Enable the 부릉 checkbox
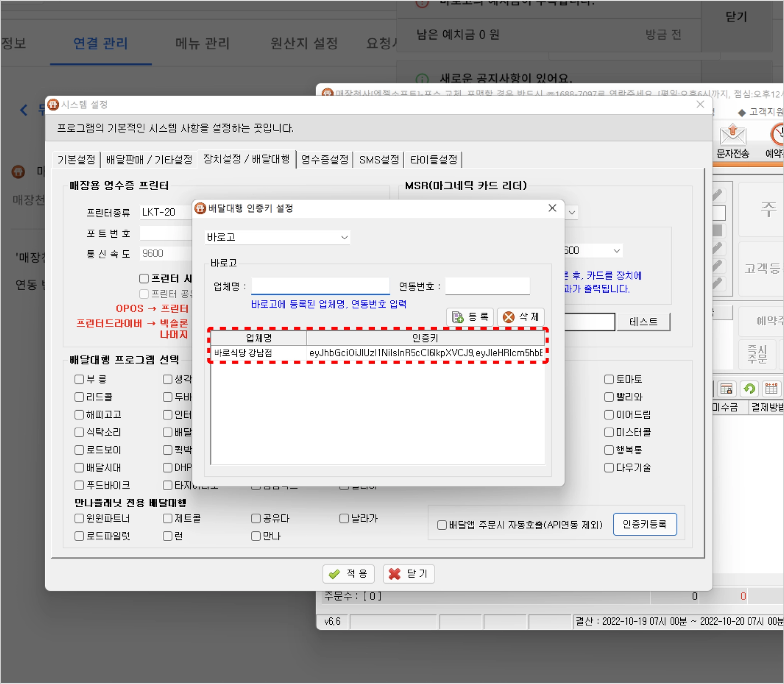This screenshot has height=684, width=784. point(79,379)
